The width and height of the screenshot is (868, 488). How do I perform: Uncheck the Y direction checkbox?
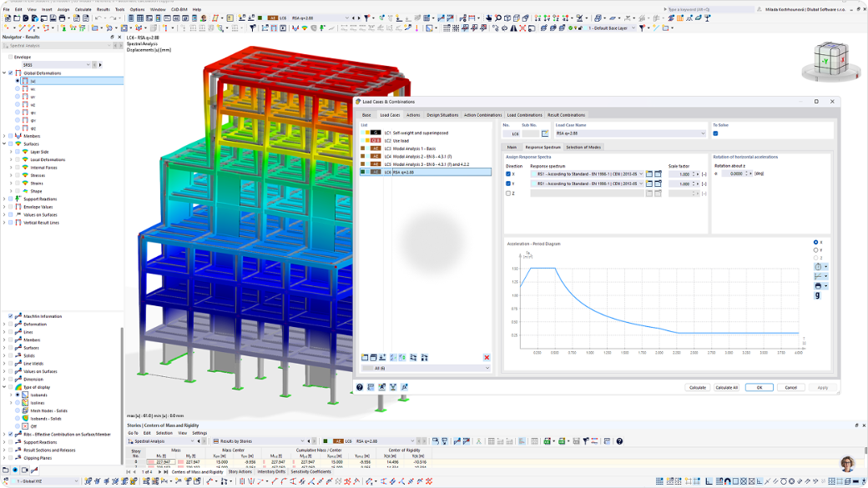pyautogui.click(x=508, y=184)
